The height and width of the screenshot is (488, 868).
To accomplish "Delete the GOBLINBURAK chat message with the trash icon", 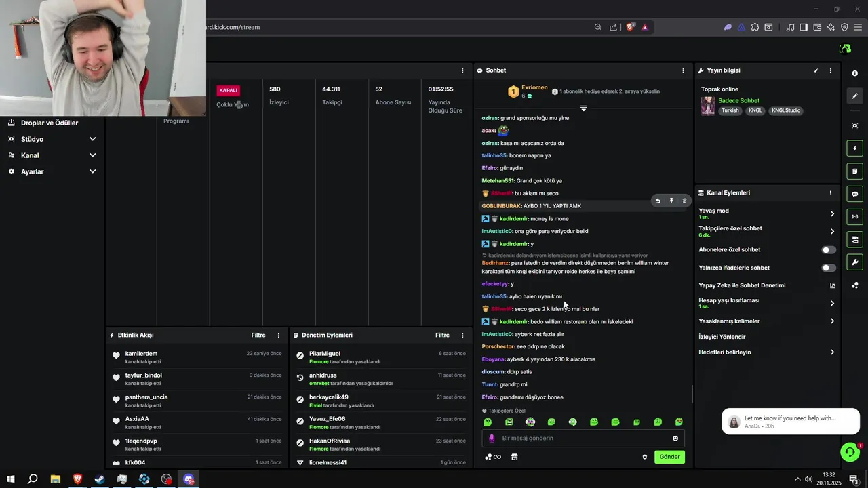I will pos(684,201).
